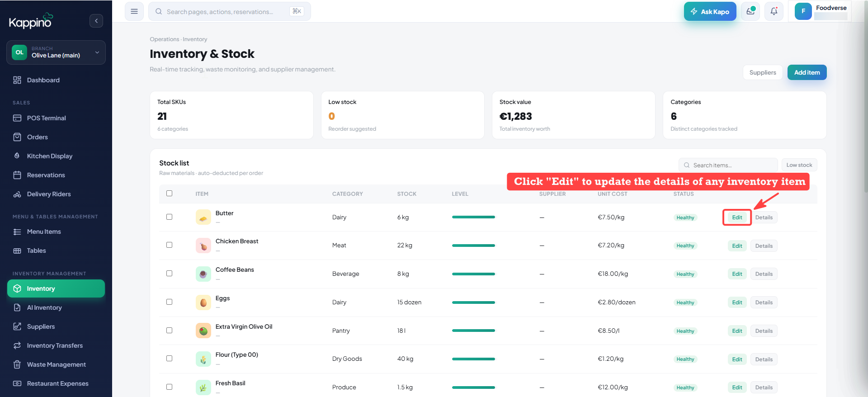
Task: Open Kitchen Display page
Action: pos(56,156)
